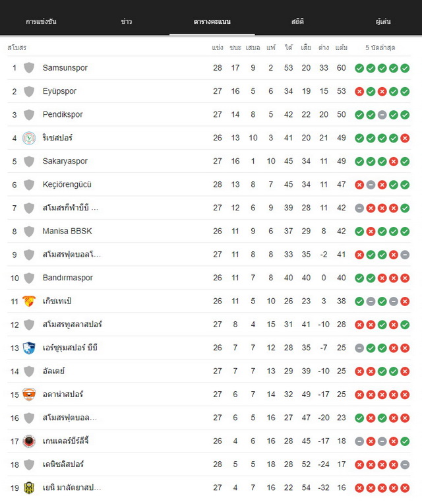Click the Adanaspor club crest icon
The height and width of the screenshot is (504, 422).
[x=29, y=394]
